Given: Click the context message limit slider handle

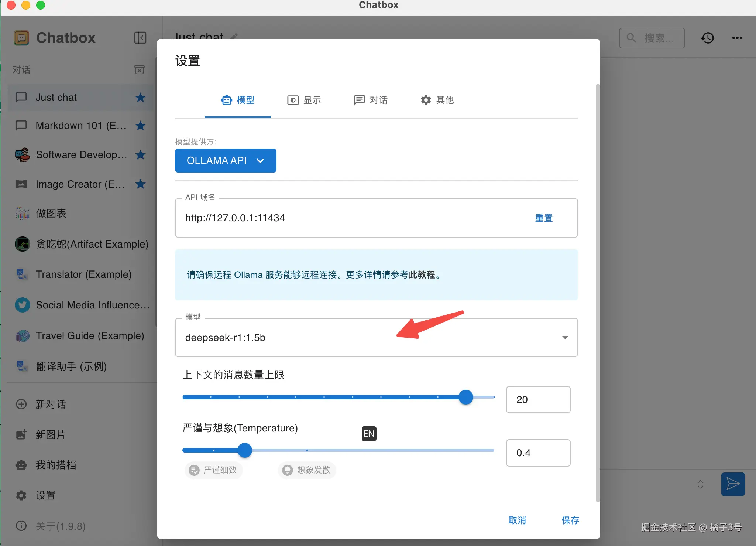Looking at the screenshot, I should [466, 397].
